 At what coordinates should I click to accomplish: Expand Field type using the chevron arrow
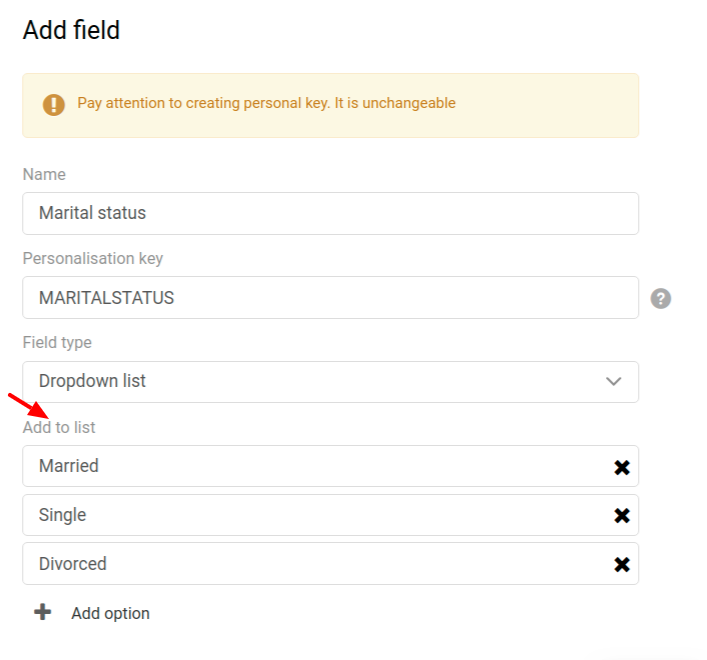pyautogui.click(x=613, y=381)
